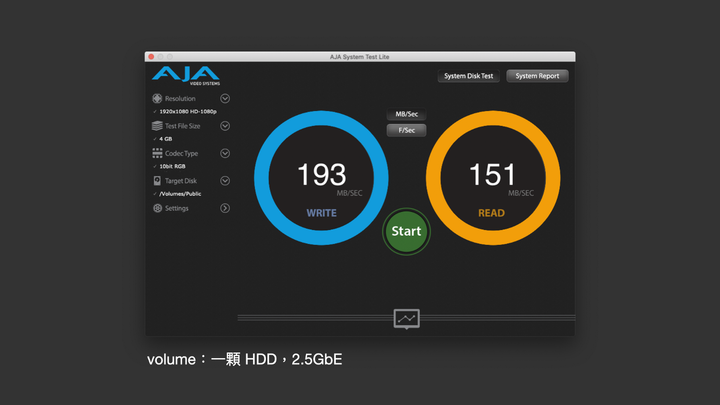Screen dimensions: 720x405
Task: Expand the Test File Size dropdown arrow
Action: coord(225,126)
